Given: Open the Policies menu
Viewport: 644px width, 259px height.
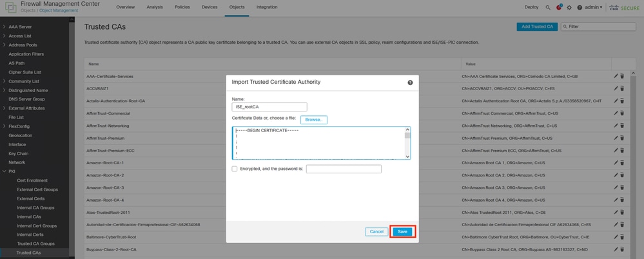Looking at the screenshot, I should pyautogui.click(x=182, y=7).
